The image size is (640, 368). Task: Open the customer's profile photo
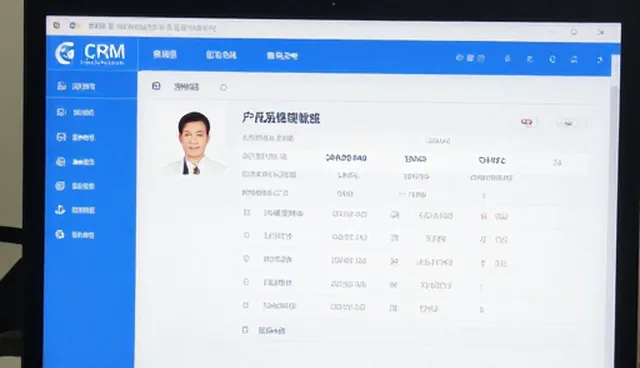(x=195, y=143)
